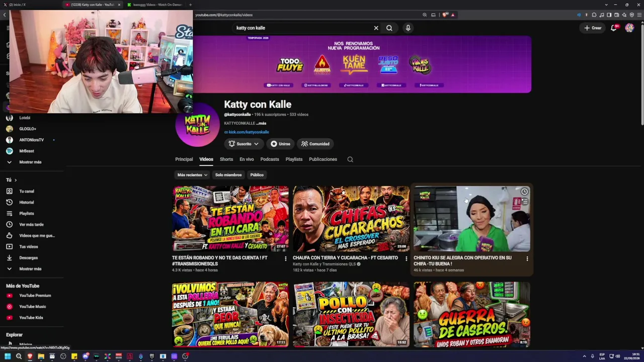Open Tus videos in the sidebar
The image size is (644, 362).
click(x=29, y=247)
